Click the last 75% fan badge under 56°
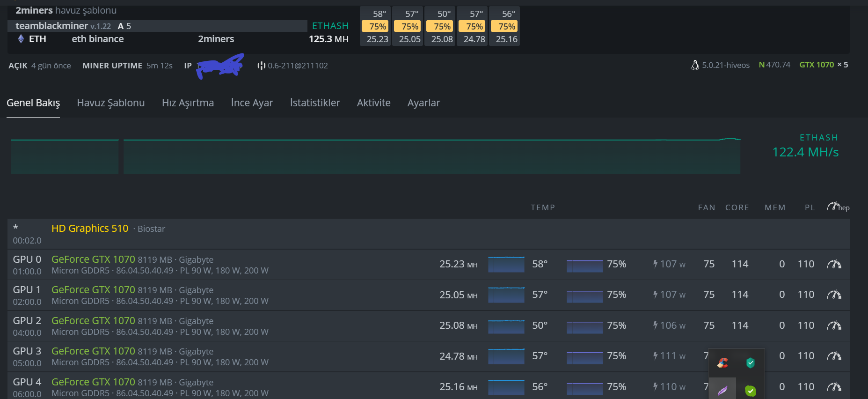The image size is (868, 399). click(x=504, y=27)
